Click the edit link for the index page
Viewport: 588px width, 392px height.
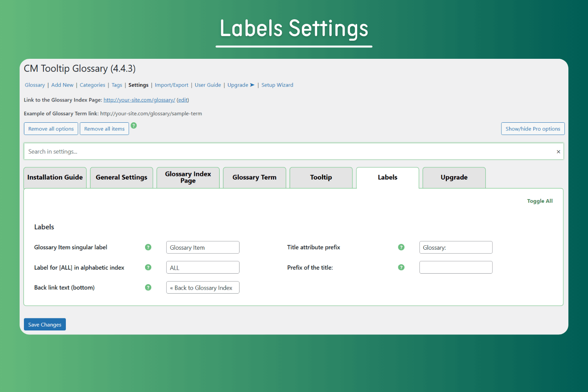click(x=183, y=100)
